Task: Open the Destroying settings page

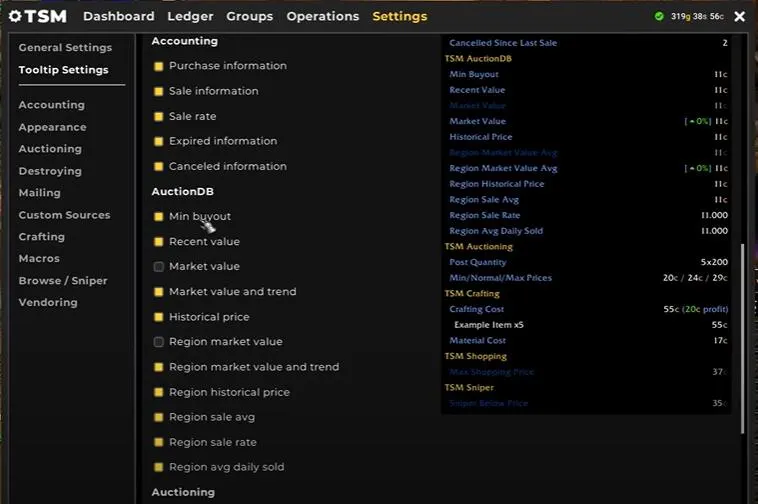Action: click(x=50, y=171)
